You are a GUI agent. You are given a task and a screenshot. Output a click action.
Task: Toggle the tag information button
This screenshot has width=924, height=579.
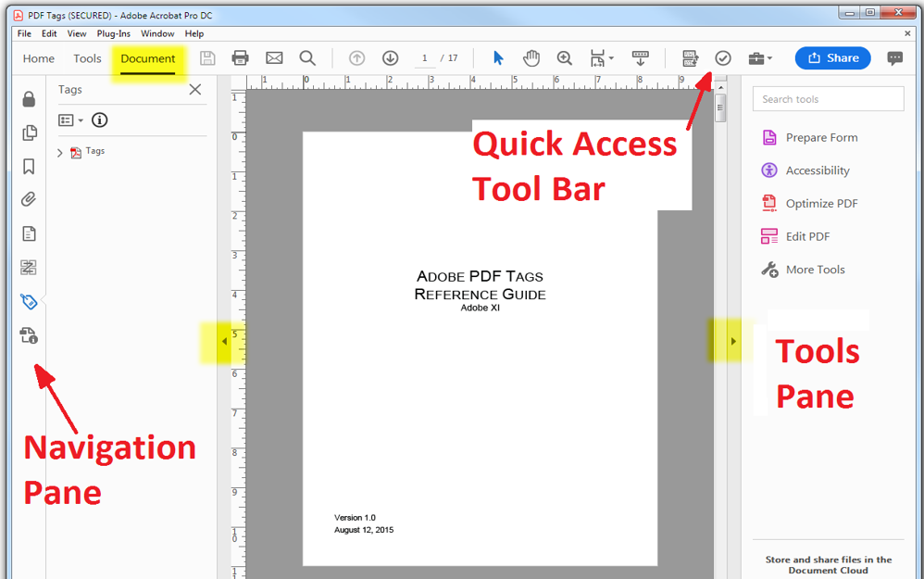pyautogui.click(x=100, y=120)
